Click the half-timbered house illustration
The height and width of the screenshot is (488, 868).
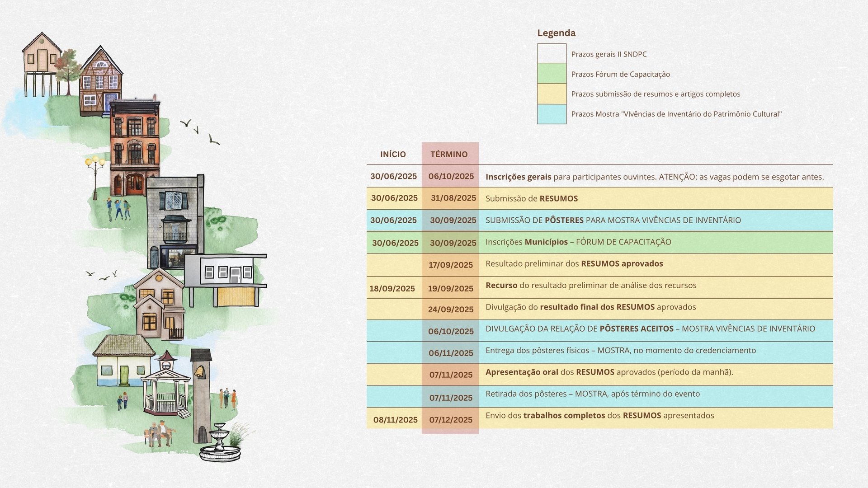(x=100, y=81)
